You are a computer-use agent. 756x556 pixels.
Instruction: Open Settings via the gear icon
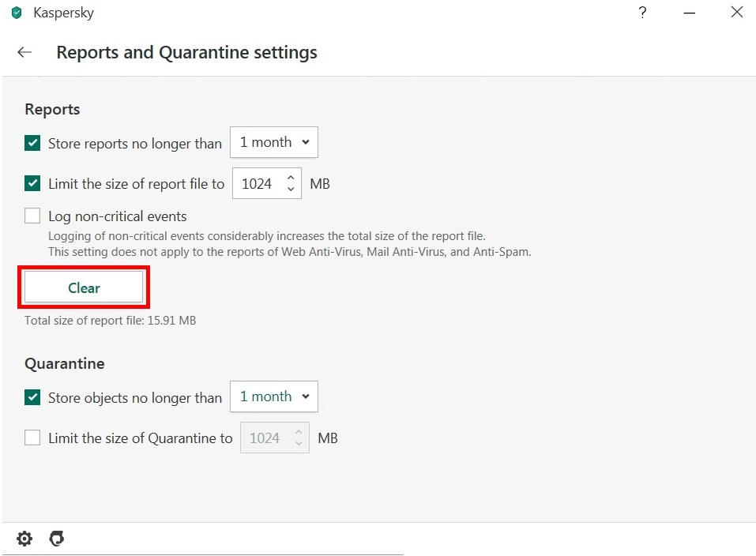[24, 539]
